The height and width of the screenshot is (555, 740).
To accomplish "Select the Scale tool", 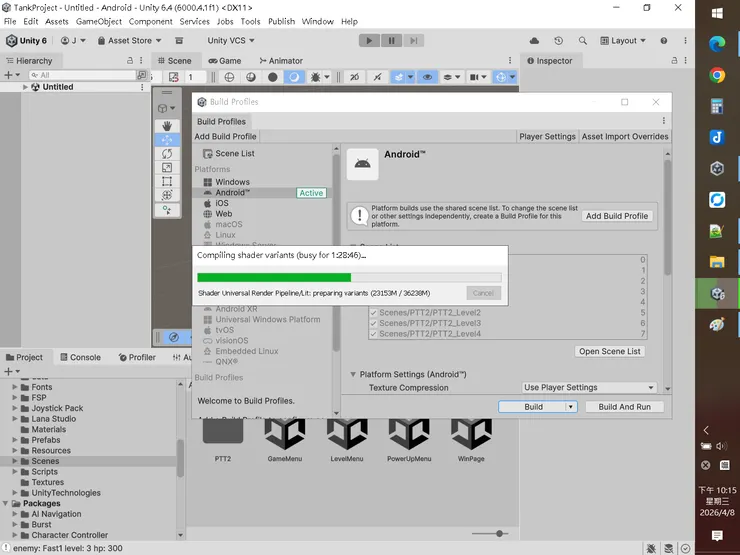I will point(167,168).
